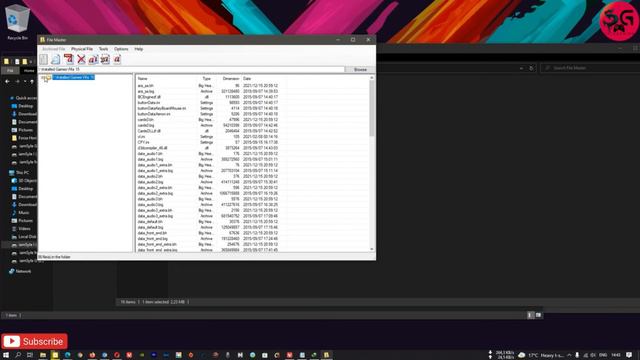Open the notification center in system tray
The height and width of the screenshot is (360, 640).
[629, 355]
